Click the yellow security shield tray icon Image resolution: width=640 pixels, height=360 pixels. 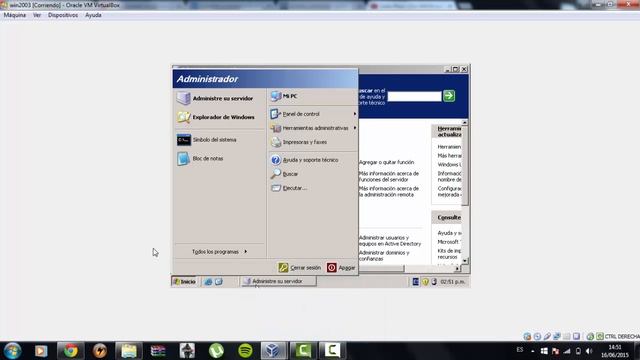[425, 282]
